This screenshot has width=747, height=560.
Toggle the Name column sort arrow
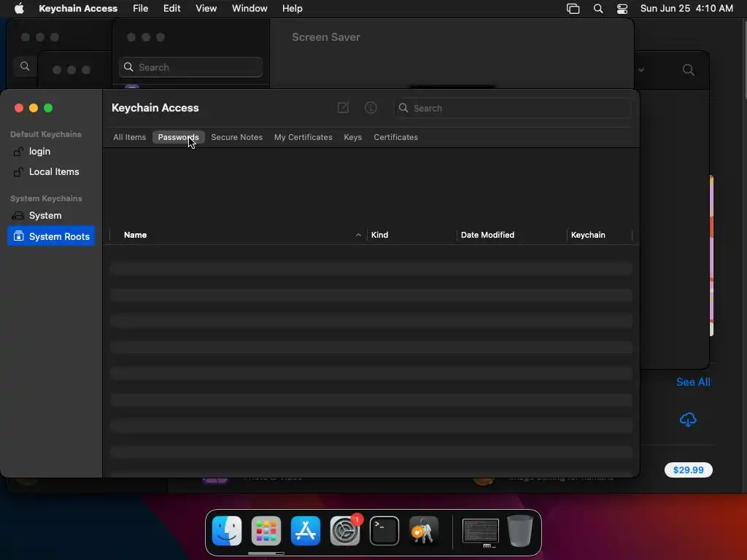coord(358,235)
